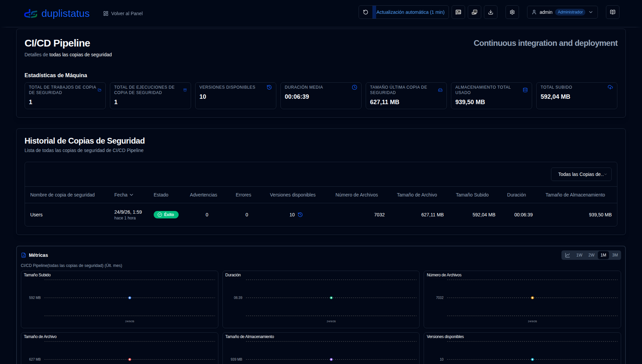
Task: Click the icon on Total de Trabajos de Copia card
Action: [x=99, y=90]
